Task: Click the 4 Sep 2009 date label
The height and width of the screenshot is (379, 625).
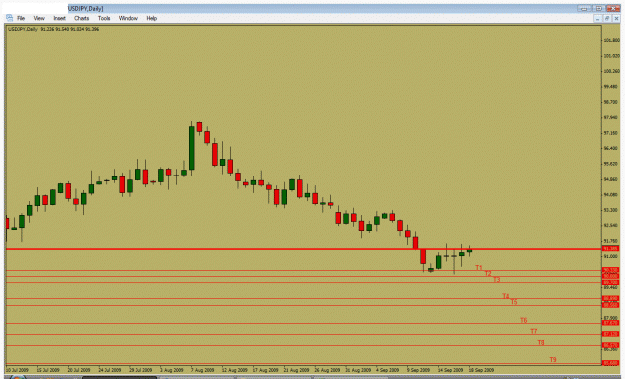Action: pyautogui.click(x=387, y=370)
